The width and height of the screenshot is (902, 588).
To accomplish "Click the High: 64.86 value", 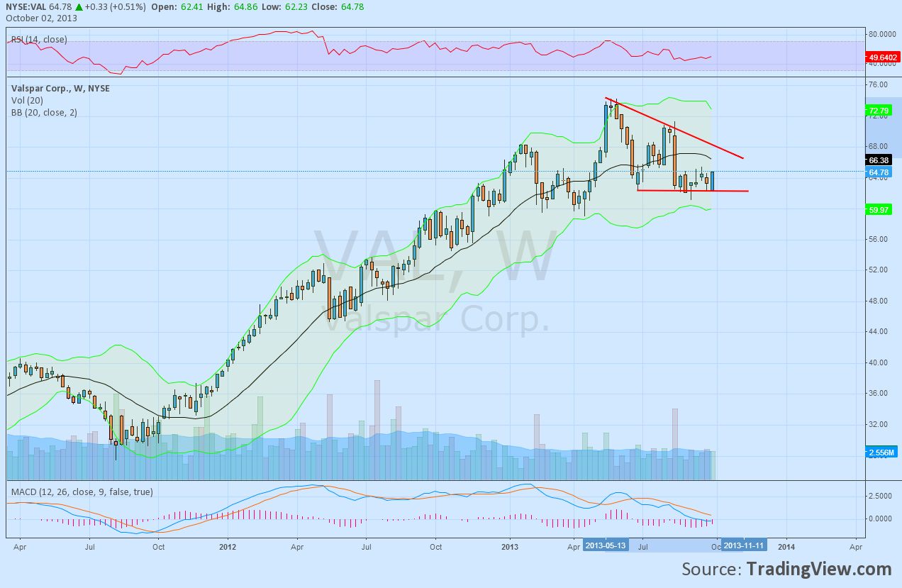I will pos(231,6).
